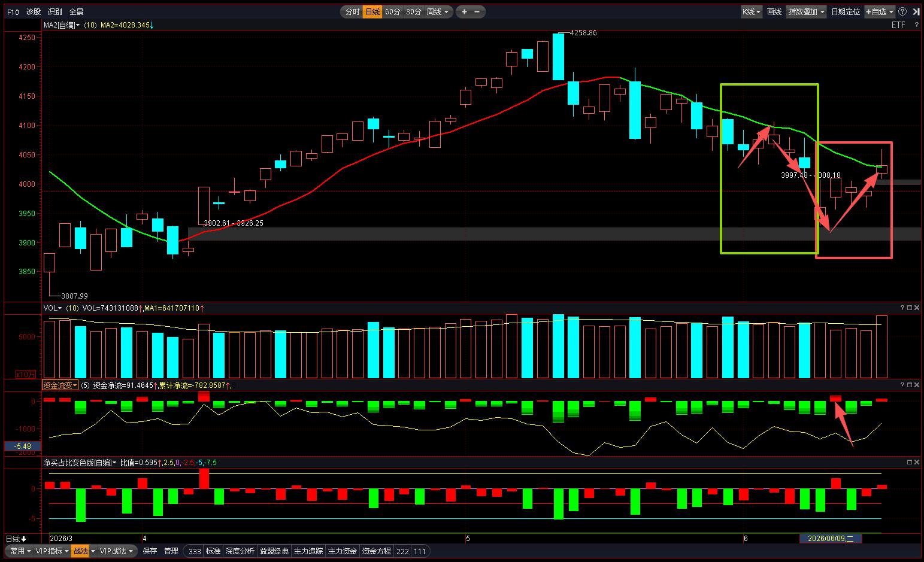Open the 指数叠加 overlay dropdown
Viewport: 924px width, 562px height.
pyautogui.click(x=806, y=12)
